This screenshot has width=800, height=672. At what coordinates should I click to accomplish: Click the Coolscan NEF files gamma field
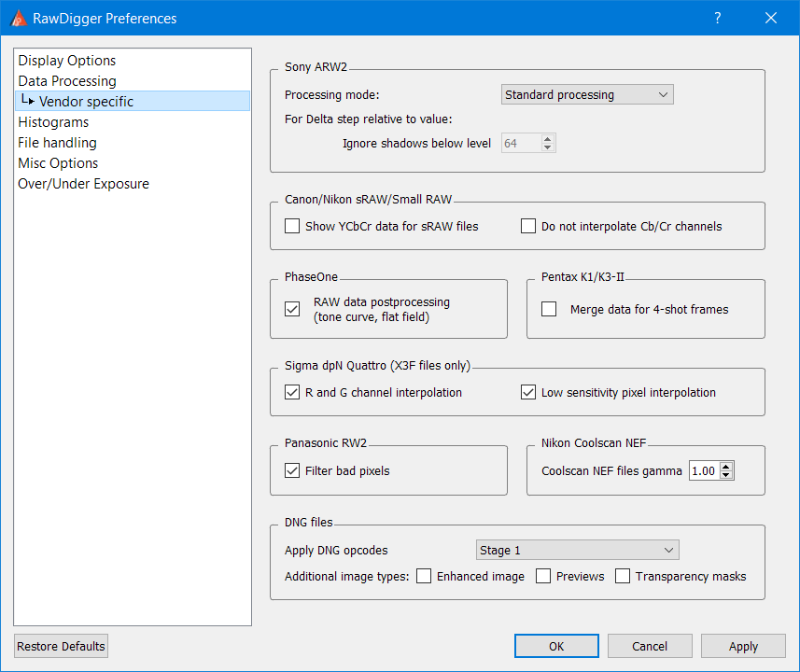point(704,470)
